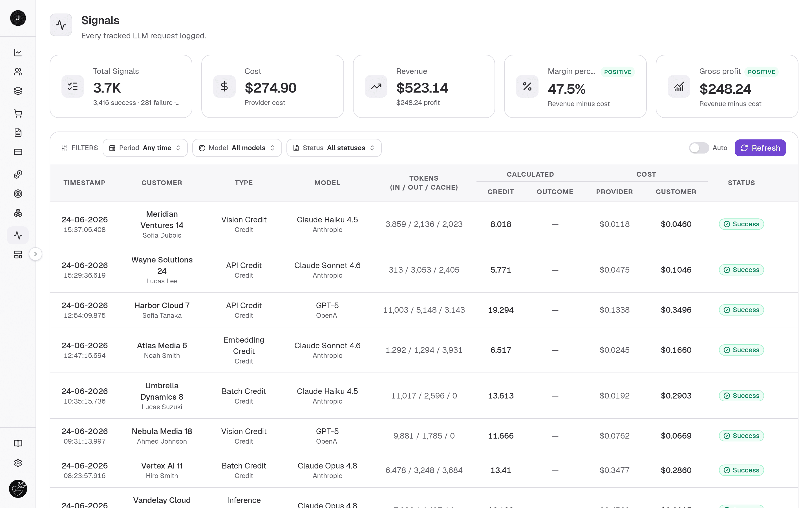Click the customer cost $0.1660
812x508 pixels.
(676, 350)
